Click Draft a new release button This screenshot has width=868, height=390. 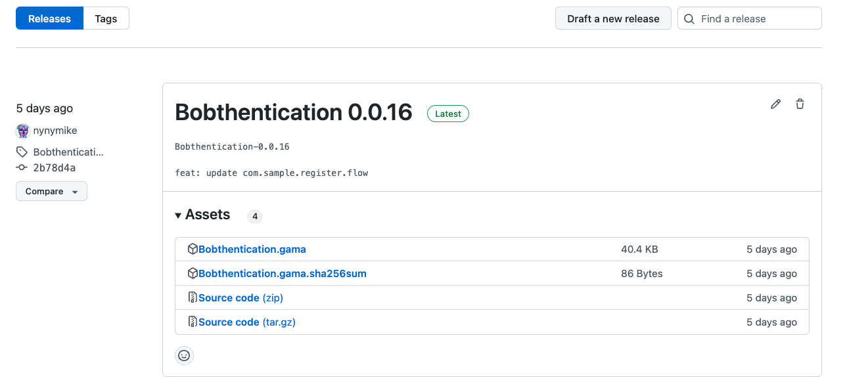613,18
